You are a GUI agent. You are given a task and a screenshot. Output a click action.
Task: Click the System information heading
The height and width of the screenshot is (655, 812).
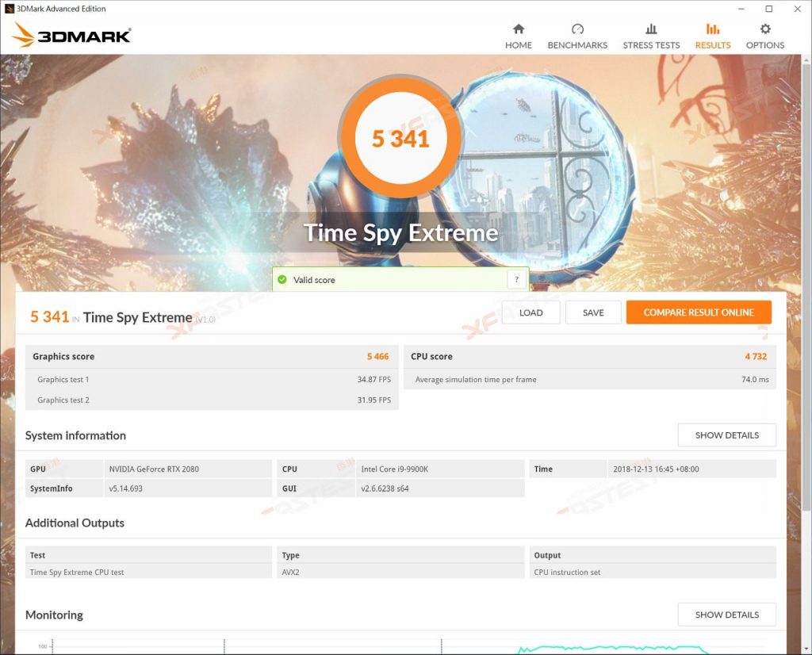click(x=75, y=435)
